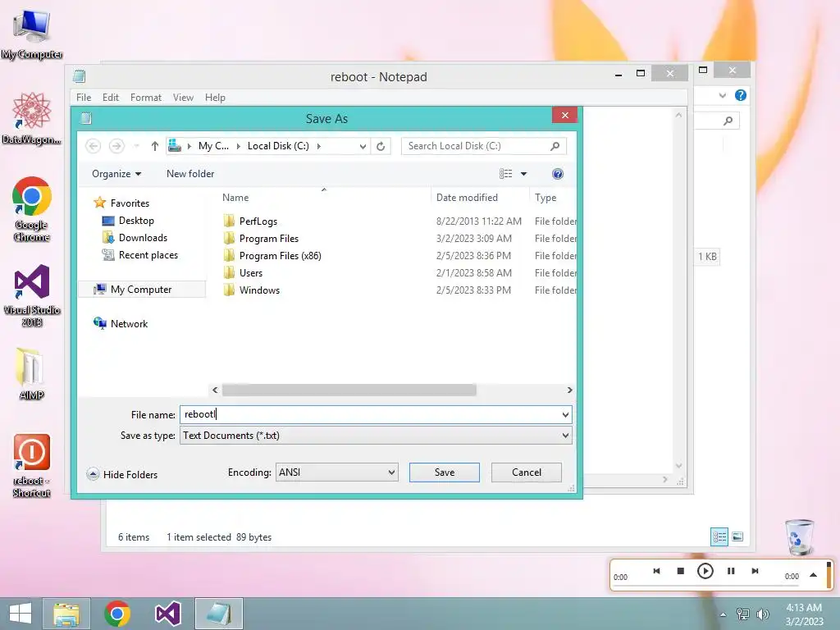Change the view layout icon in Save As
840x630 pixels.
click(505, 174)
